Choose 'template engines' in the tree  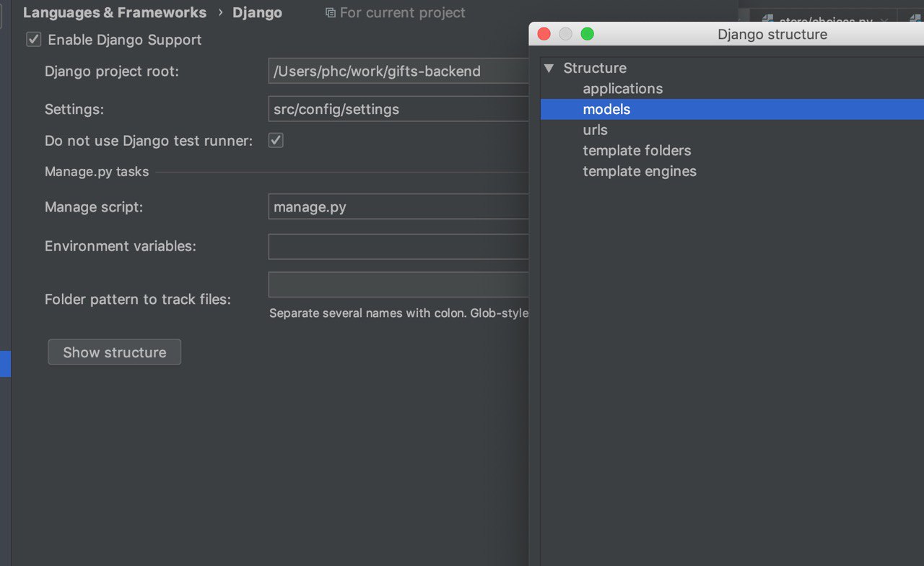tap(640, 171)
